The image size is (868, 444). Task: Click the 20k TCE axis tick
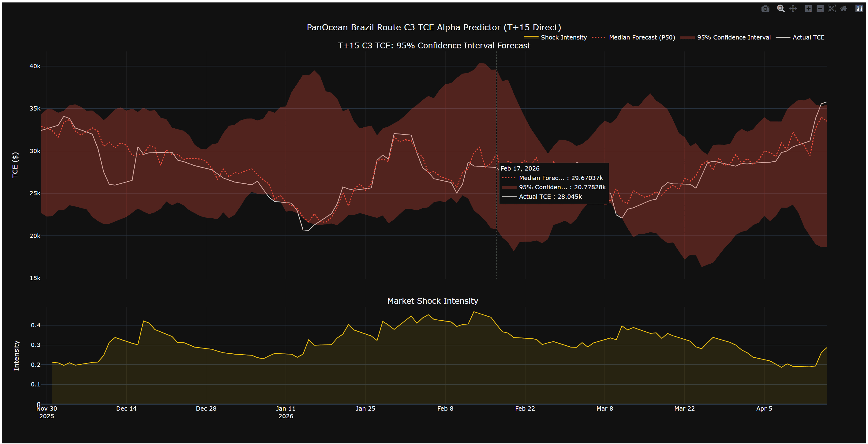[x=35, y=236]
